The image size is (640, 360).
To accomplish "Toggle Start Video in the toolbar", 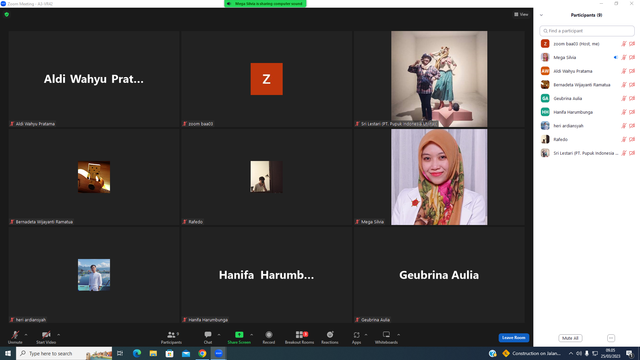I will [x=46, y=337].
